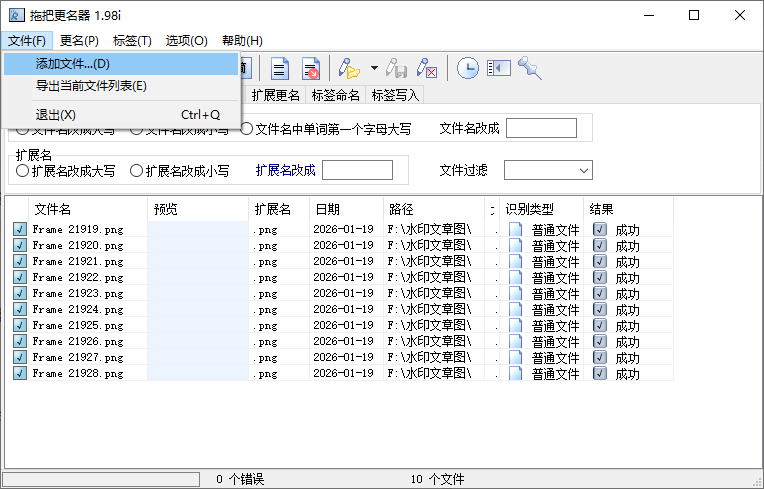Open the 选项(O) menu
764x489 pixels.
click(x=187, y=40)
